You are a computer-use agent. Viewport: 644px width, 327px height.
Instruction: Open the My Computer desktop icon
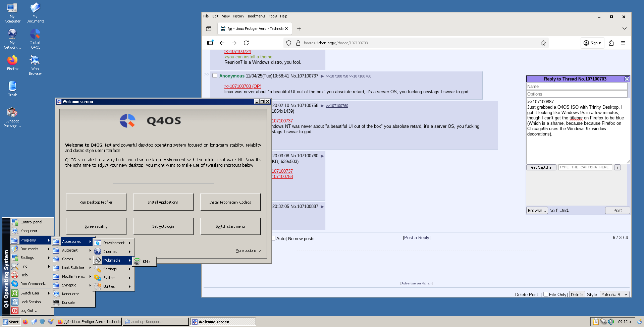click(x=12, y=13)
